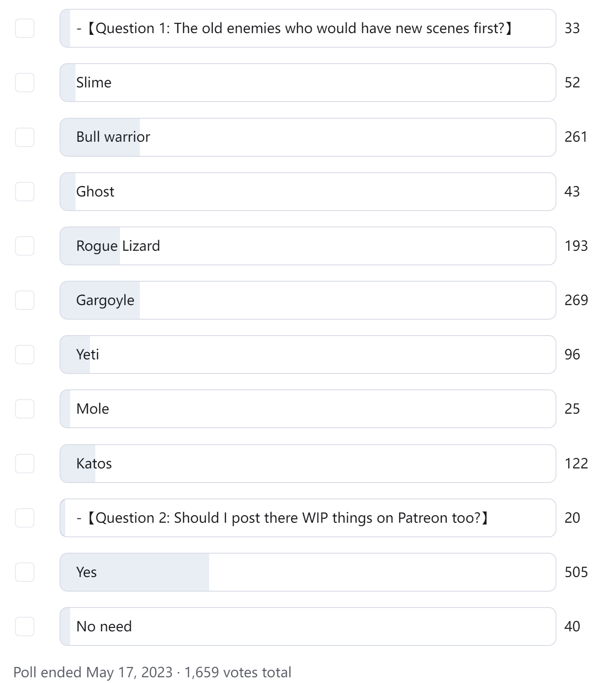Click the Katos poll option row

[308, 464]
